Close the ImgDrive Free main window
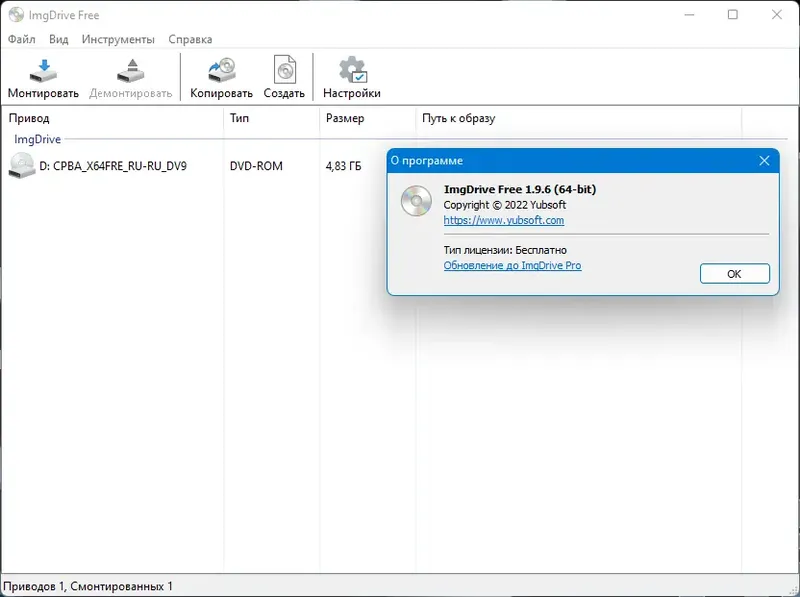The image size is (800, 597). (777, 15)
